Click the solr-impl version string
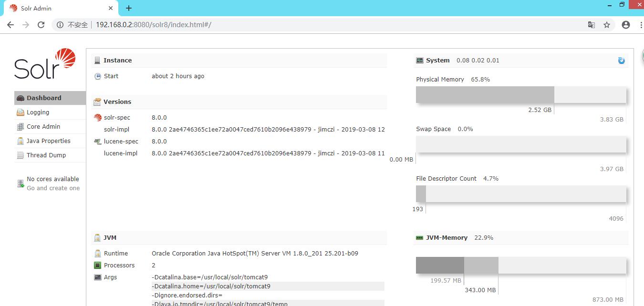The image size is (644, 306). pyautogui.click(x=268, y=129)
